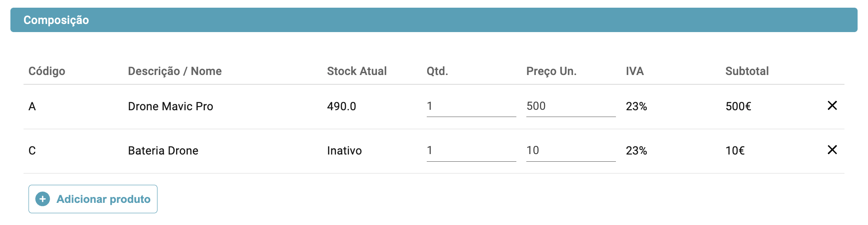Image resolution: width=868 pixels, height=225 pixels.
Task: Select the Bateria Drone product name
Action: coord(163,150)
